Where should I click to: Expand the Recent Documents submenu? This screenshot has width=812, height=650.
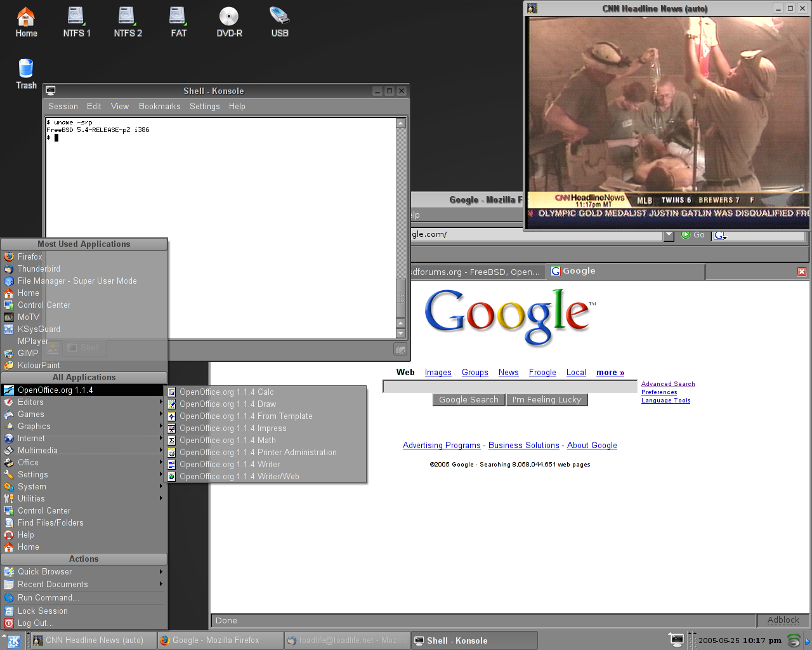(x=53, y=585)
